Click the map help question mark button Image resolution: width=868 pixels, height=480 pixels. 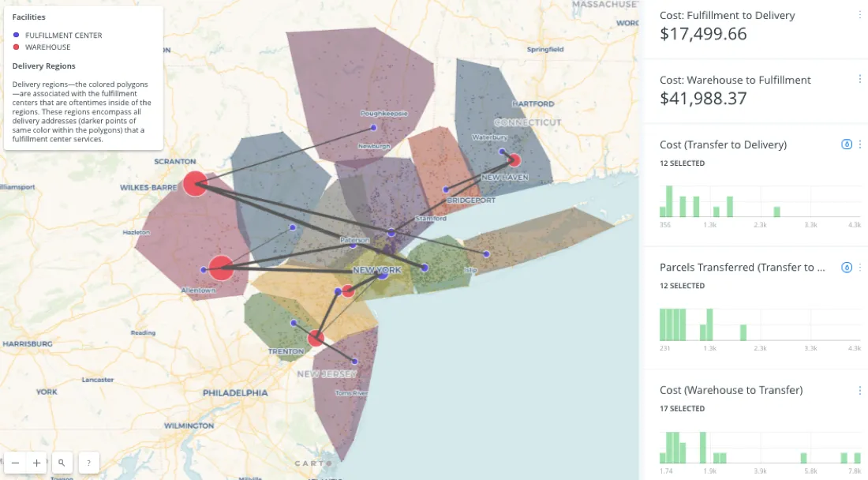tap(88, 463)
